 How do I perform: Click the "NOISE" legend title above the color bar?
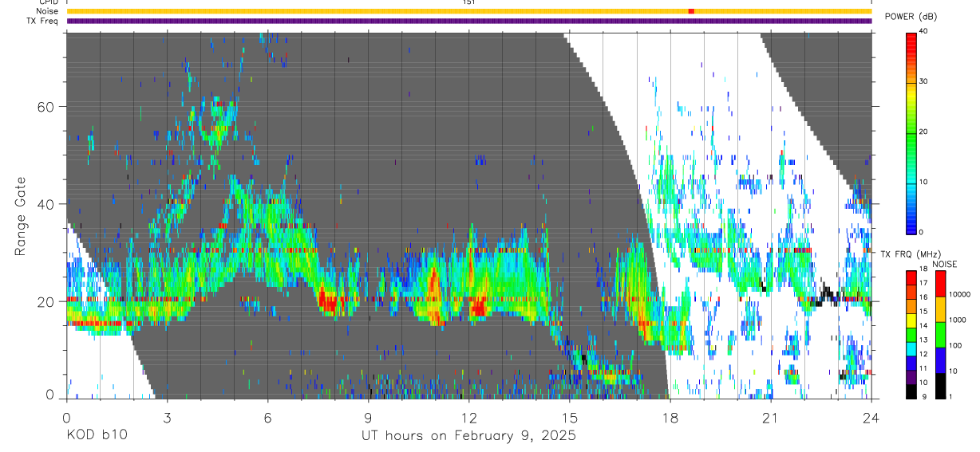point(946,264)
